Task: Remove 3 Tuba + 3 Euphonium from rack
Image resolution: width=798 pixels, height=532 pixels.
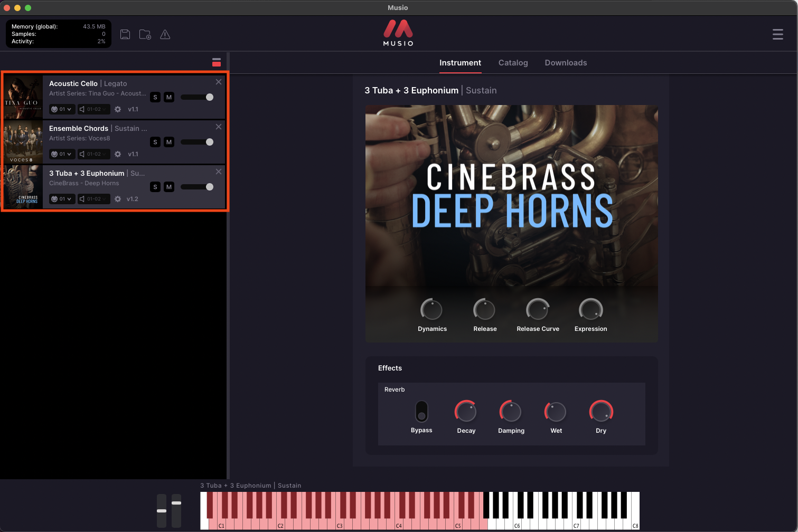Action: pos(219,172)
